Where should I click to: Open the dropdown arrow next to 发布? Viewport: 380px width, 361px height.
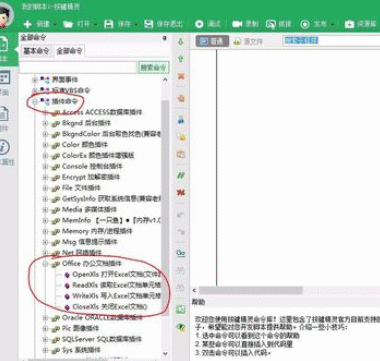333,24
